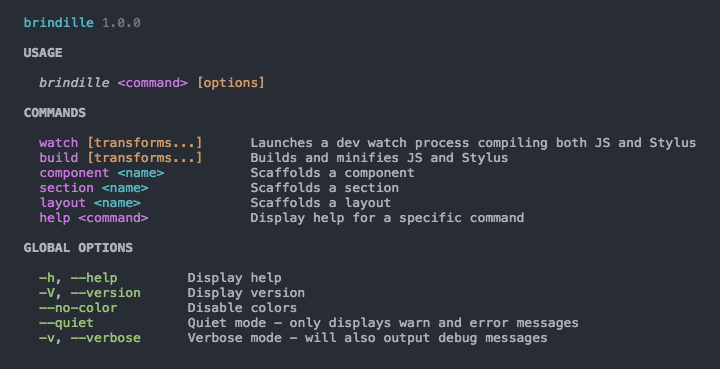
Task: Click the build command
Action: pos(59,158)
